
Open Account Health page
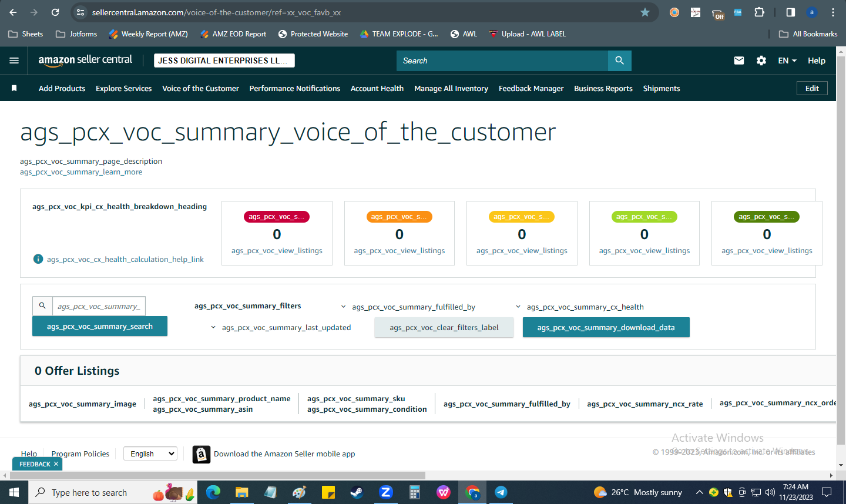[x=377, y=88]
